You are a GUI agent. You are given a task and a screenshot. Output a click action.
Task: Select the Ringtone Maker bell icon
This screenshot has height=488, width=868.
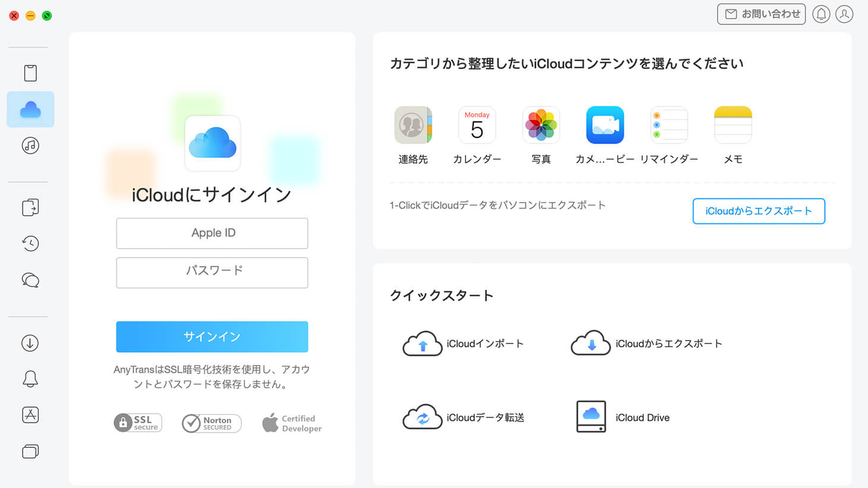point(30,378)
